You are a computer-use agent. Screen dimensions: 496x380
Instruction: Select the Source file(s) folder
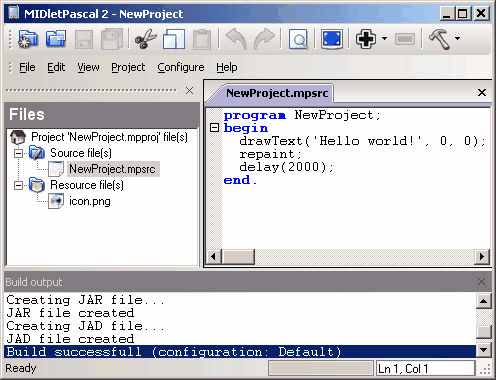pyautogui.click(x=81, y=153)
